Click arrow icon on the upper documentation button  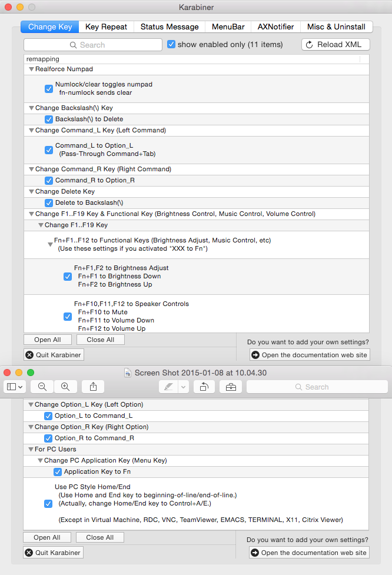click(x=255, y=355)
